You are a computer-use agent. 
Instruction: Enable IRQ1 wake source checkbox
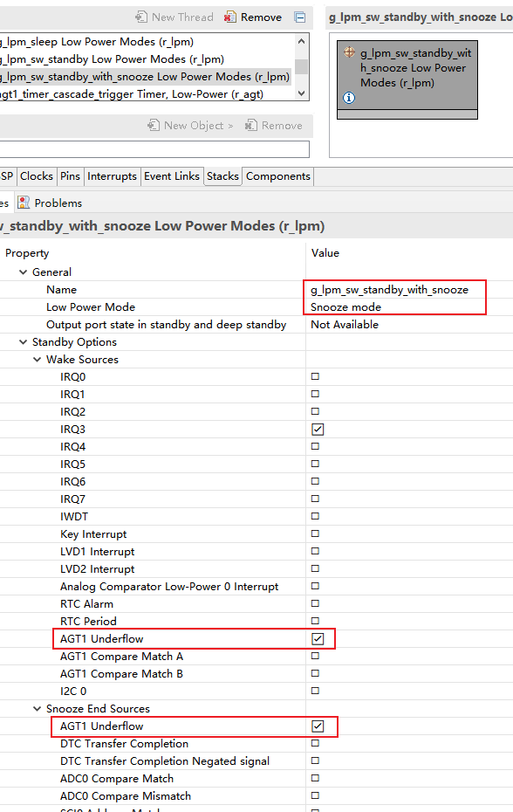pos(315,394)
